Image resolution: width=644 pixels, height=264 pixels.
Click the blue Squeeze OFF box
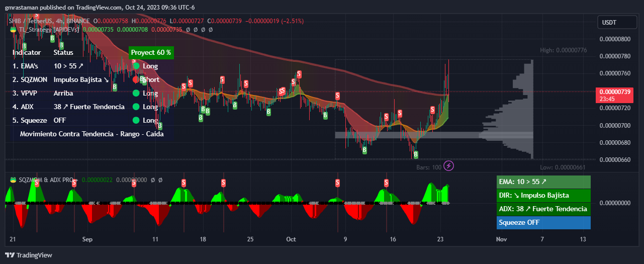543,222
